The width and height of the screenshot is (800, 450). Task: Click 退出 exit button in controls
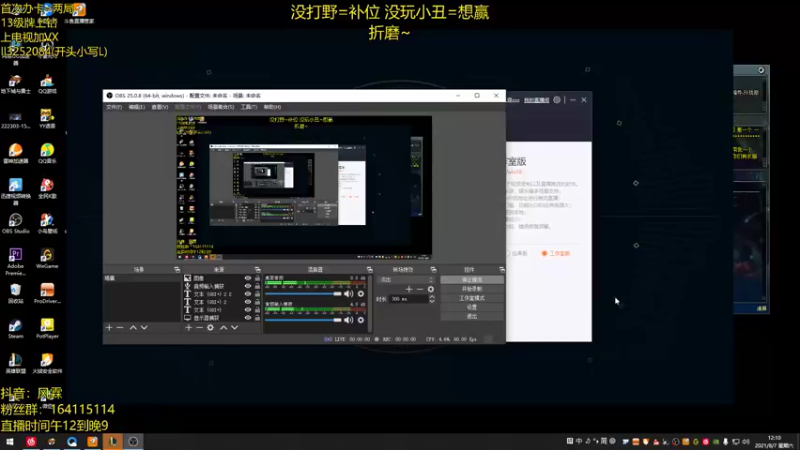472,316
